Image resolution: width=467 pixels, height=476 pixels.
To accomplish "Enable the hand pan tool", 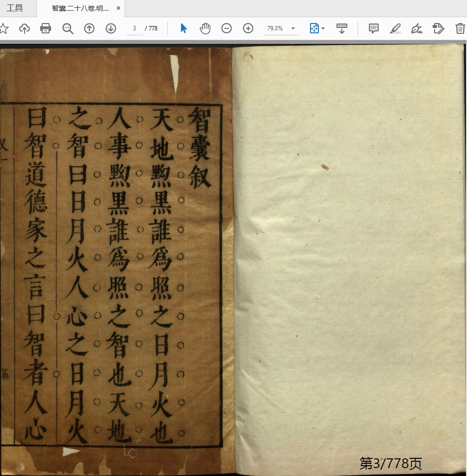I will (205, 28).
